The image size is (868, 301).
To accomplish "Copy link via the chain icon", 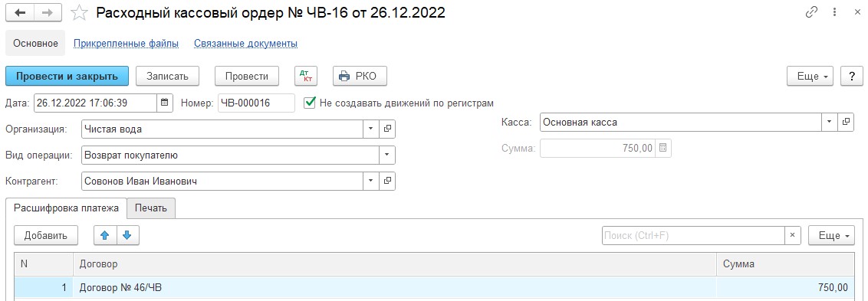I will click(811, 13).
